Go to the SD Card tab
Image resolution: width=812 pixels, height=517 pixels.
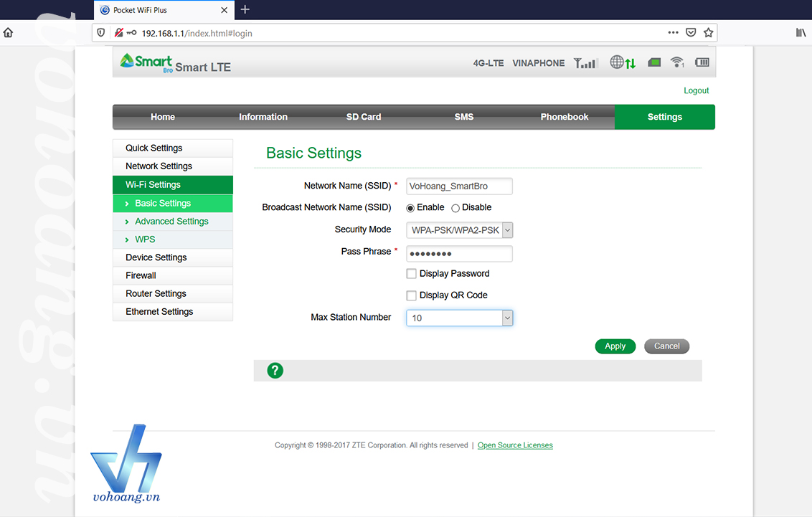pyautogui.click(x=364, y=117)
